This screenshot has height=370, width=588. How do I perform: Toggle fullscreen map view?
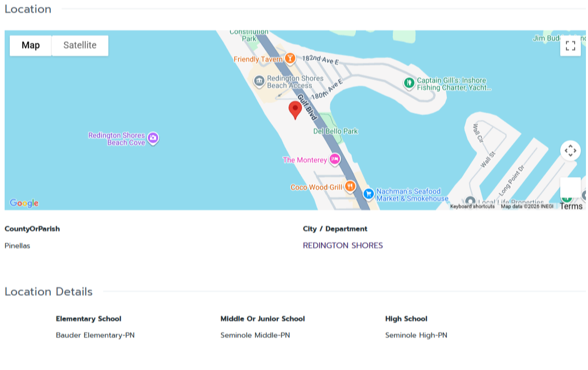pos(571,46)
